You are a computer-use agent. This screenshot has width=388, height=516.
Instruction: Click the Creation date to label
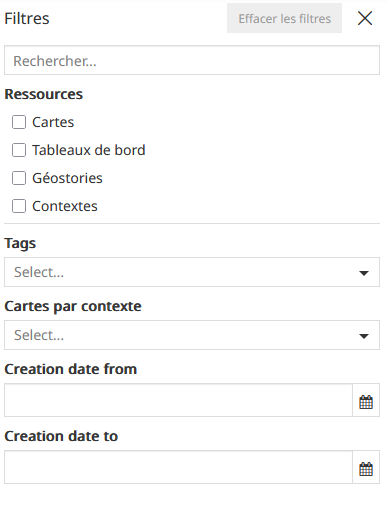tap(61, 436)
